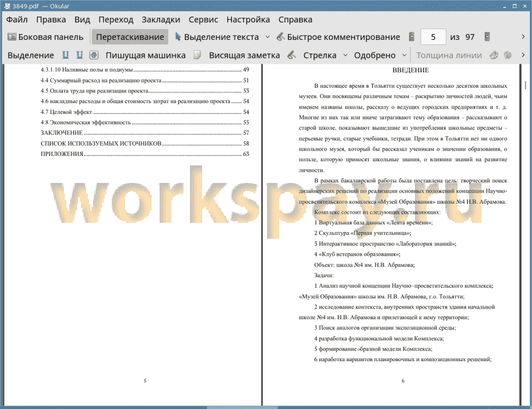This screenshot has width=532, height=409.
Task: Click the line '3 Поиск аналогов организации экспозиционной среды'
Action: [x=385, y=328]
